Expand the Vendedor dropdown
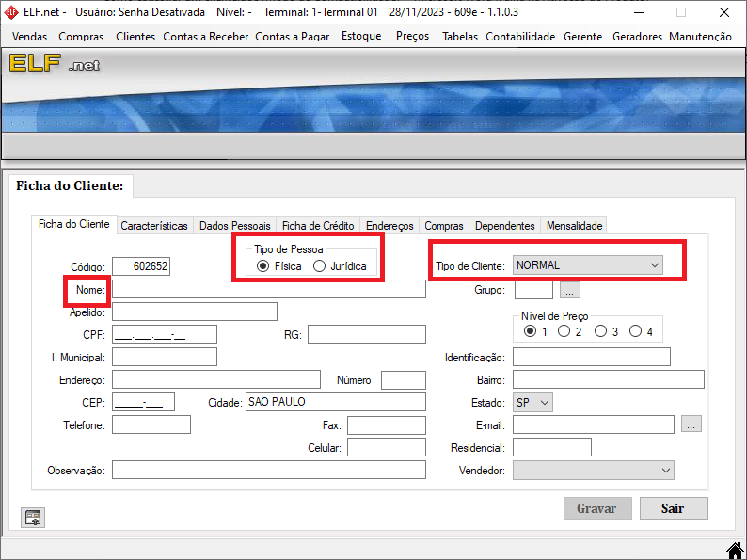747x560 pixels. [x=593, y=471]
